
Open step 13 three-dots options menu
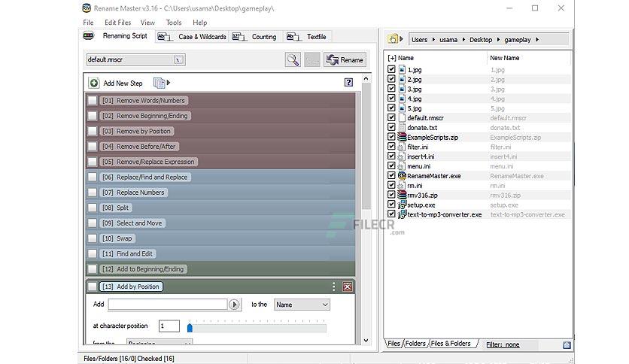coord(334,287)
